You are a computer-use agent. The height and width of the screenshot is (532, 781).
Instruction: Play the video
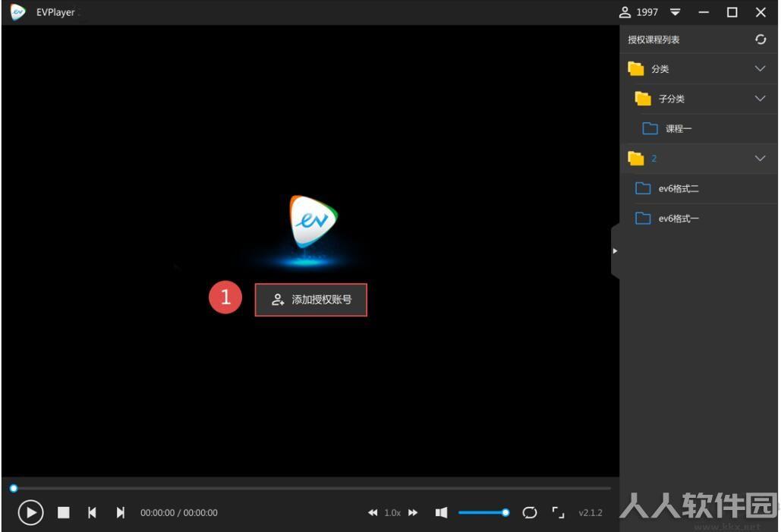31,512
